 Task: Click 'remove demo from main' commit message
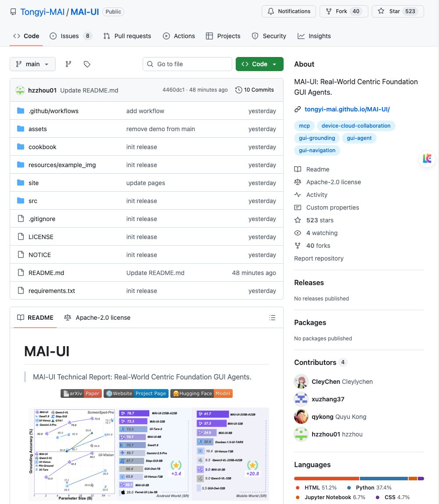click(x=161, y=129)
